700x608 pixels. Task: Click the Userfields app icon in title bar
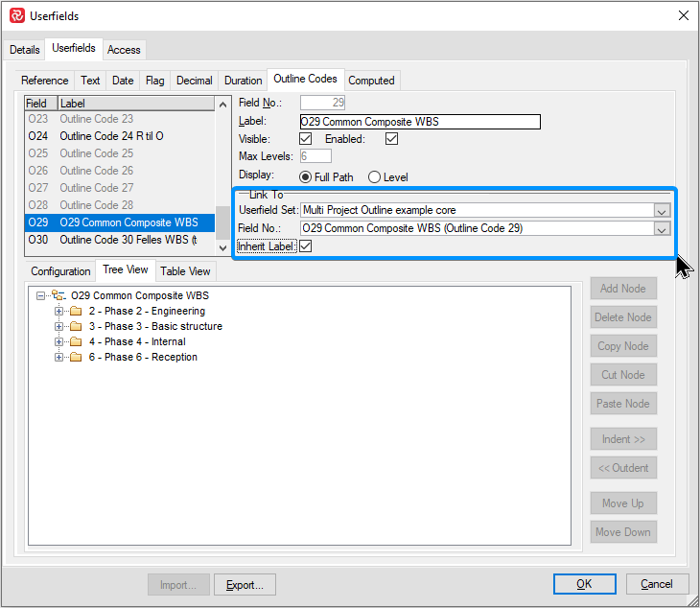tap(16, 15)
